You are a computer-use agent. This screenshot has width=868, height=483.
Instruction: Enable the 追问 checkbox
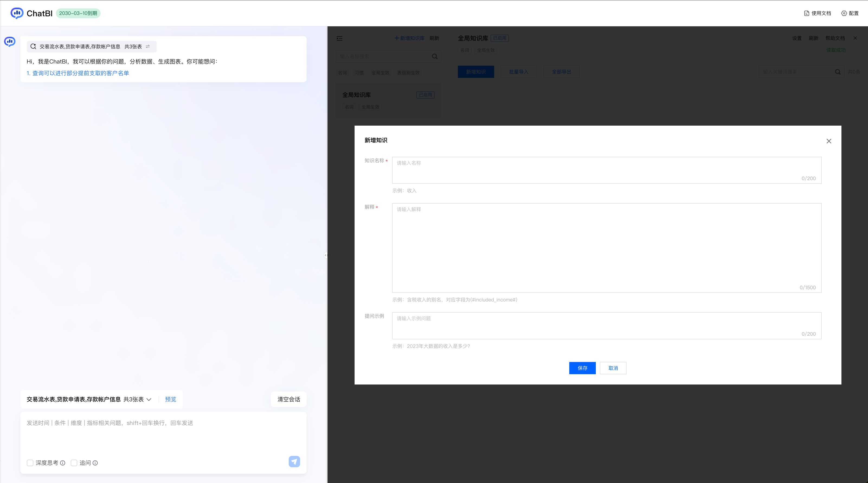click(x=74, y=463)
